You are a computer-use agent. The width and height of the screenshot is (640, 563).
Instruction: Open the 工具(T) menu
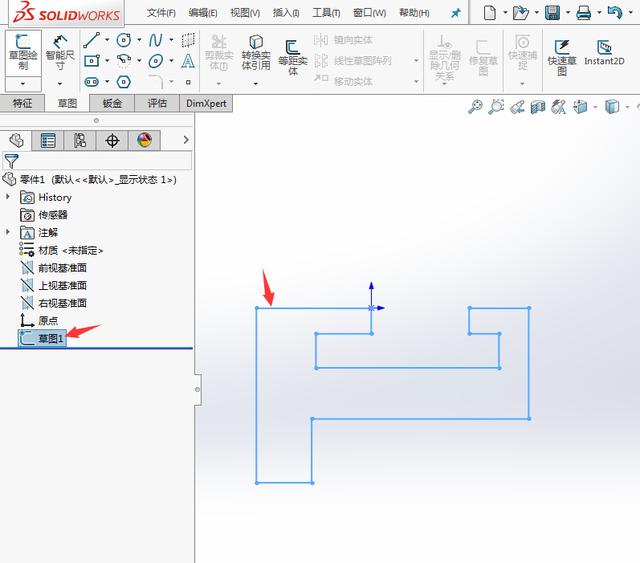tap(326, 13)
